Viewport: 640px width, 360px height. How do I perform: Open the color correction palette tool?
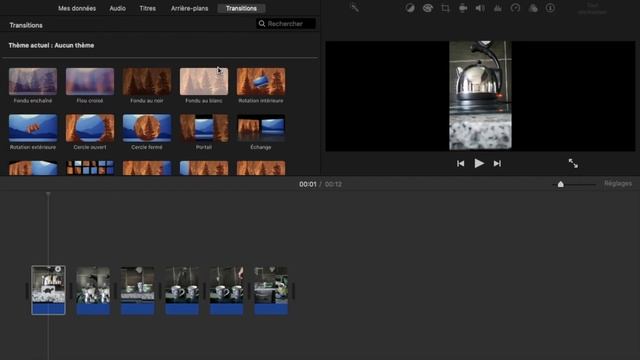[427, 8]
